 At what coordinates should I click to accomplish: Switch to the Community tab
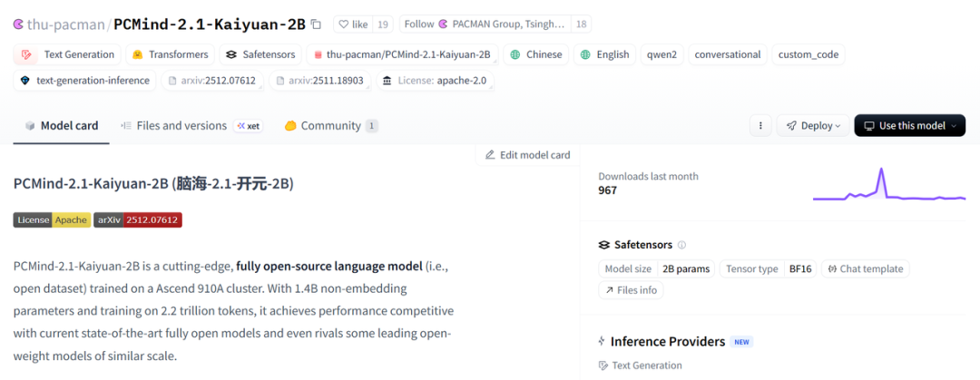point(331,126)
